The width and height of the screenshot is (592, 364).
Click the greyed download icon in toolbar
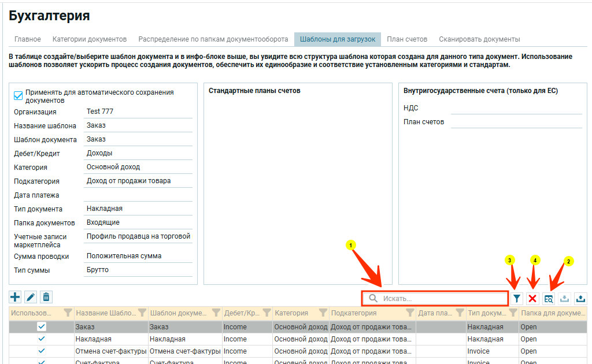pyautogui.click(x=564, y=298)
